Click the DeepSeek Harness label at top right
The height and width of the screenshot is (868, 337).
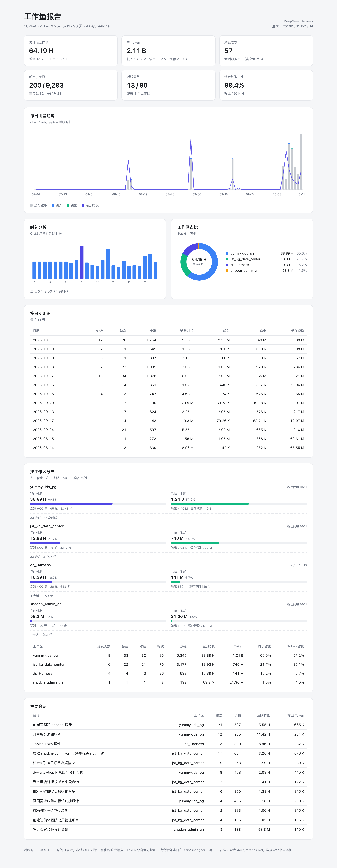pyautogui.click(x=298, y=21)
